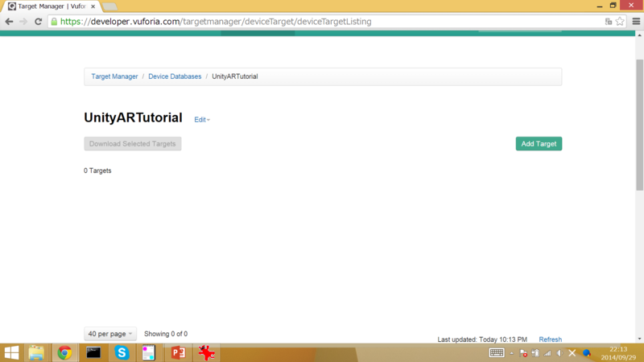
Task: Open the Chrome hamburger menu
Action: 636,22
